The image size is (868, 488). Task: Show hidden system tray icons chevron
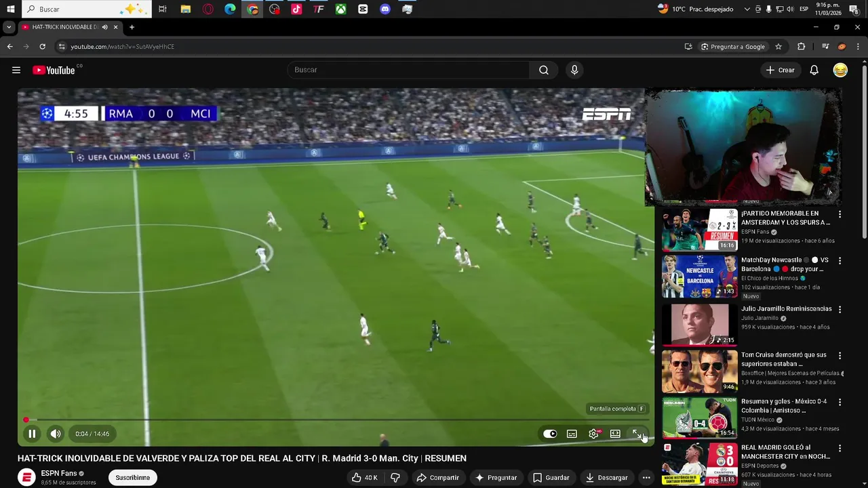point(747,9)
